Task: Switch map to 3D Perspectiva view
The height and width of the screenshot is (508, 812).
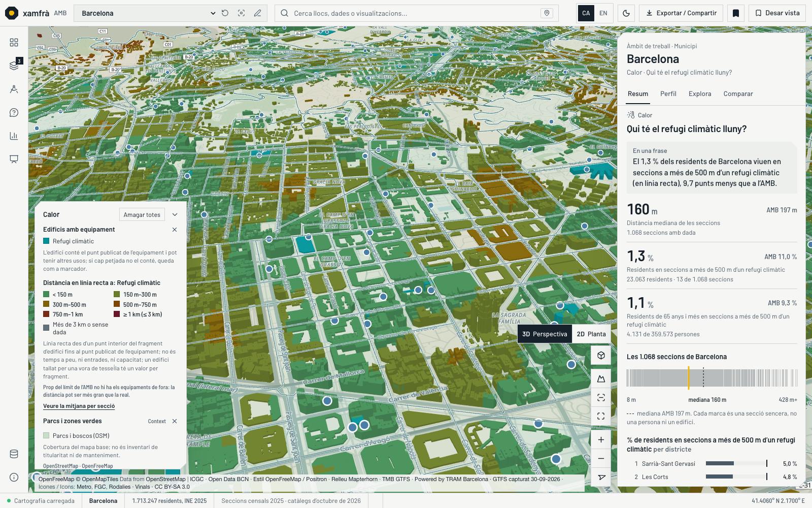Action: pyautogui.click(x=545, y=334)
